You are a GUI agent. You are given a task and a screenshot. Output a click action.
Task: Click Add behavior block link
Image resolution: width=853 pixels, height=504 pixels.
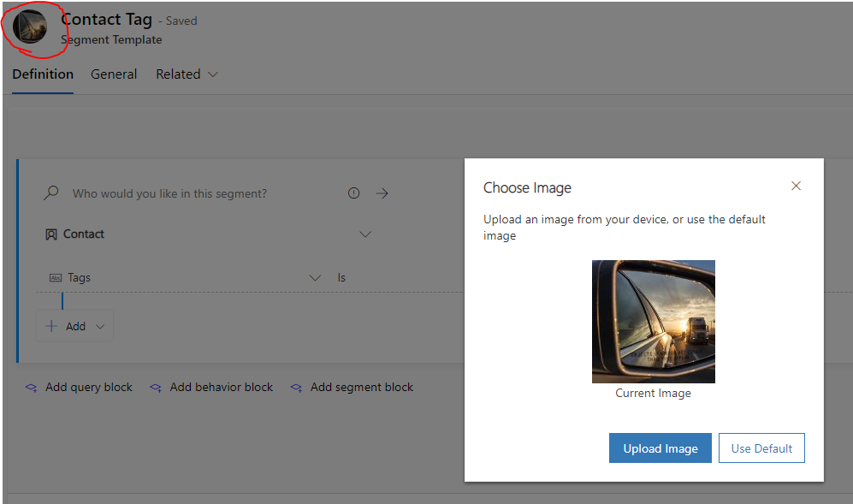pos(221,388)
